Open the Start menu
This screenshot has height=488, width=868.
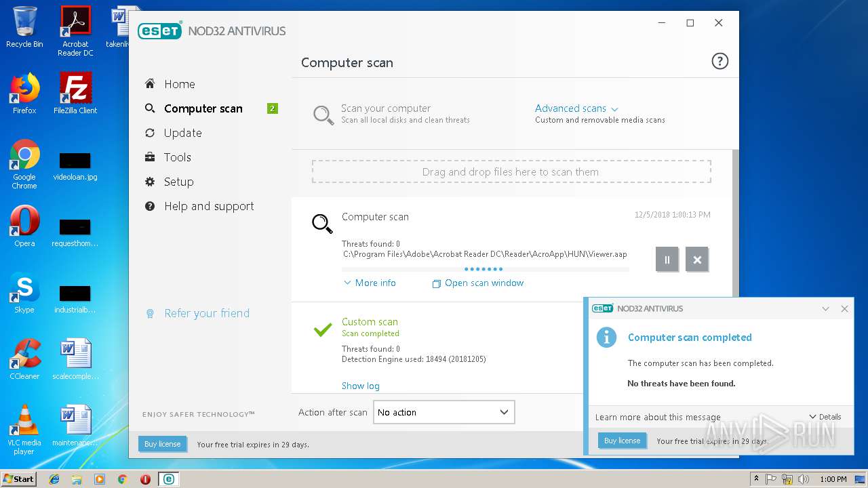pos(18,479)
